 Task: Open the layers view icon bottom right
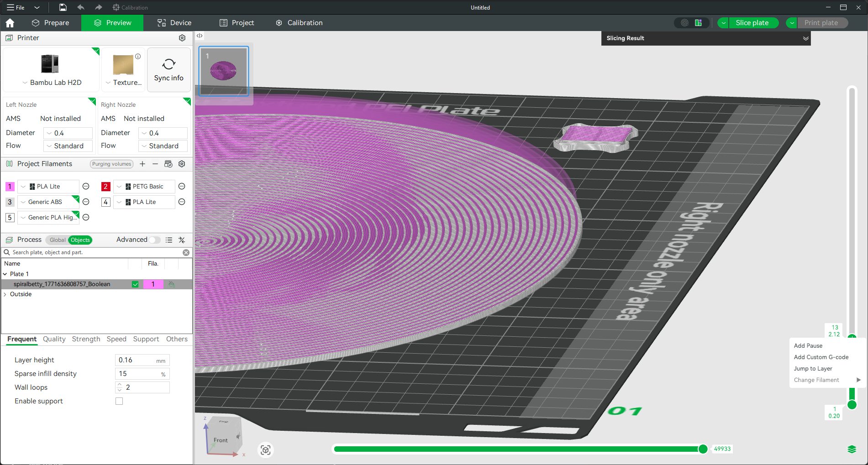coord(852,449)
